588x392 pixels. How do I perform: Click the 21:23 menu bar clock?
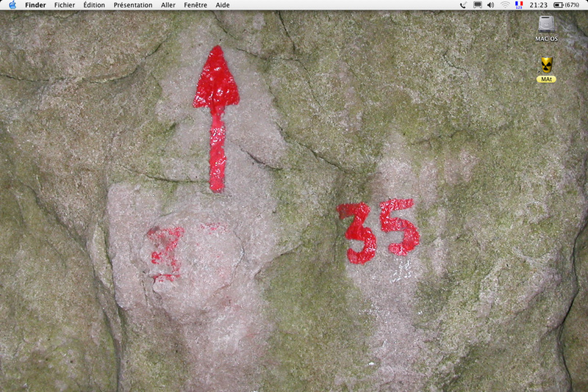(x=539, y=5)
